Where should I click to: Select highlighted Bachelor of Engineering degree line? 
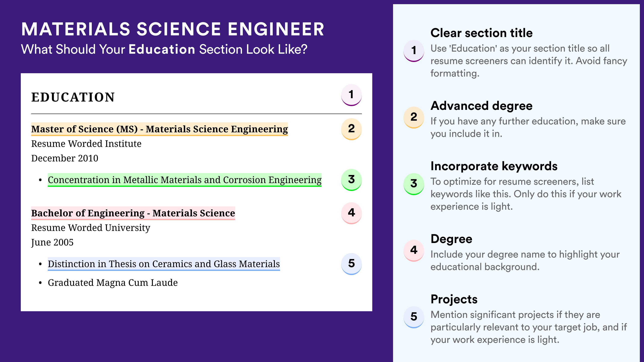point(133,213)
